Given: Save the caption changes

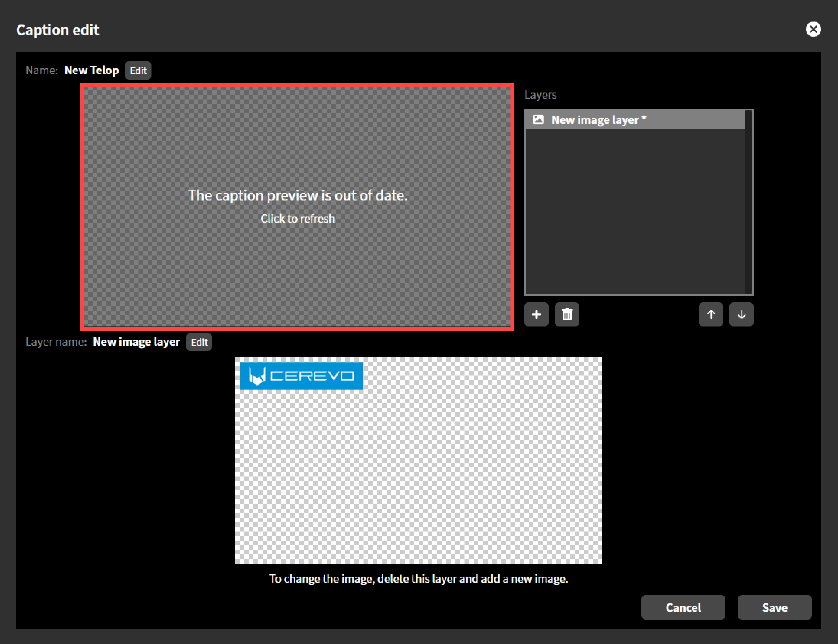Looking at the screenshot, I should point(774,607).
